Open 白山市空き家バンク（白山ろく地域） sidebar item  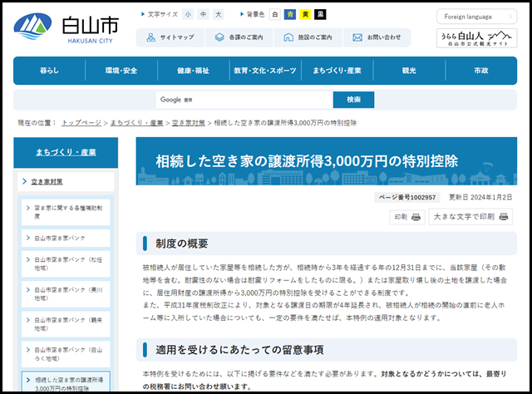pyautogui.click(x=66, y=354)
